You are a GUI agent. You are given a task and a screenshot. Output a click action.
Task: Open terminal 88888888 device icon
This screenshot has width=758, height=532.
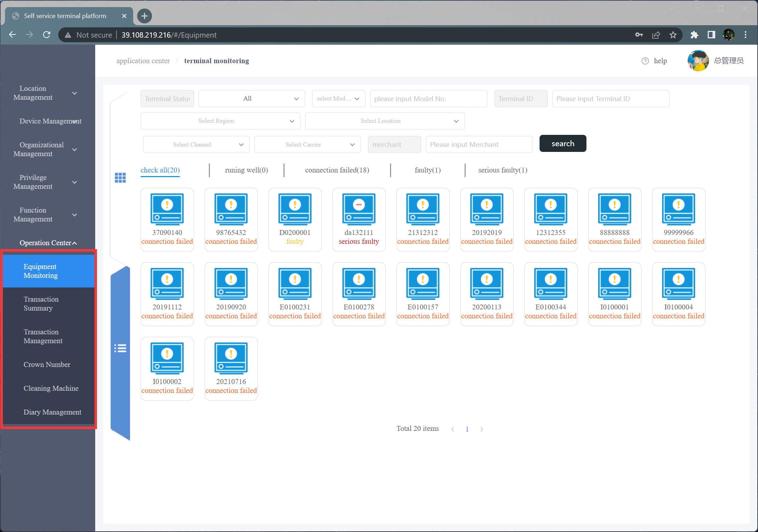coord(614,209)
